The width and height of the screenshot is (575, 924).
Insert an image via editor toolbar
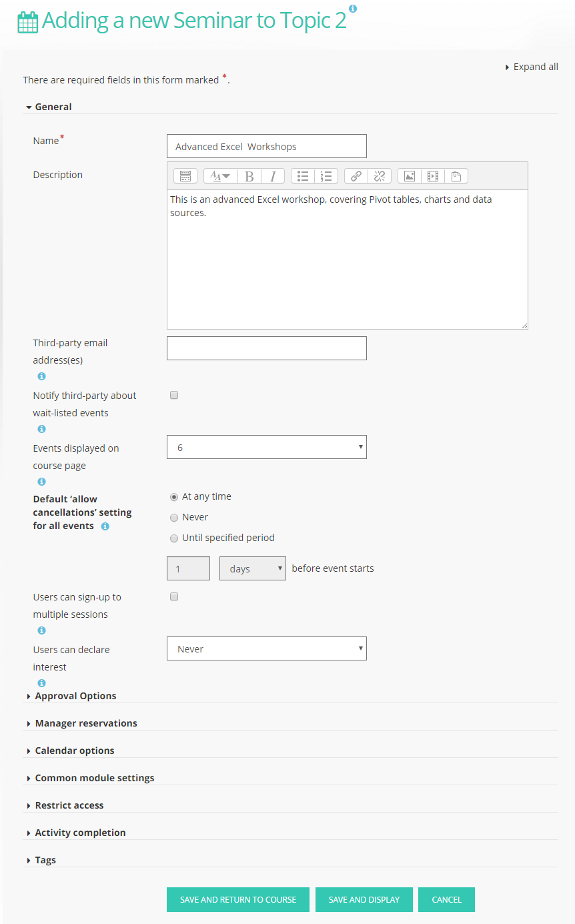tap(410, 176)
